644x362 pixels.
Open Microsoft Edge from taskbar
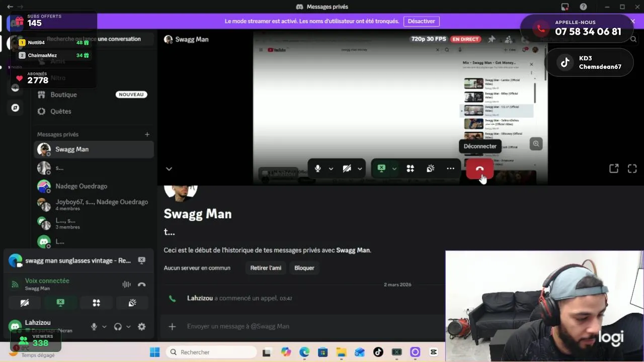click(304, 352)
